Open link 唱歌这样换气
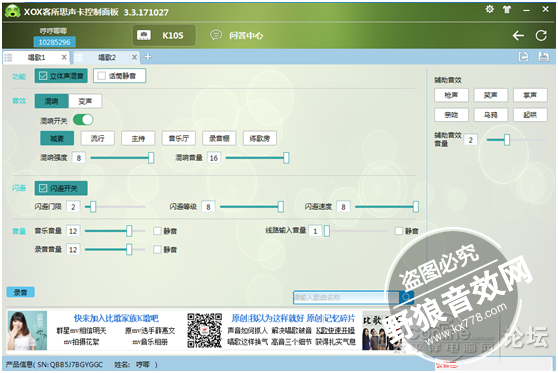558x373 pixels. click(248, 342)
